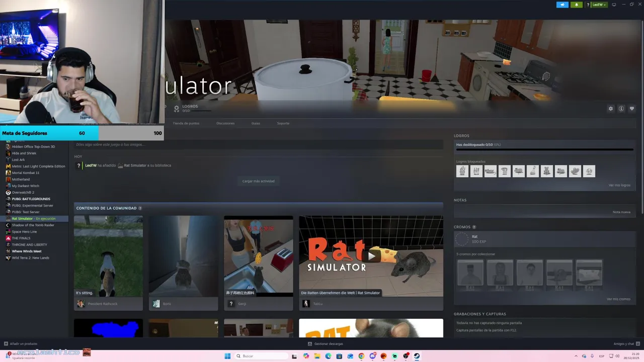The image size is (644, 362).
Task: Click the last locked achievement icon
Action: (x=589, y=171)
